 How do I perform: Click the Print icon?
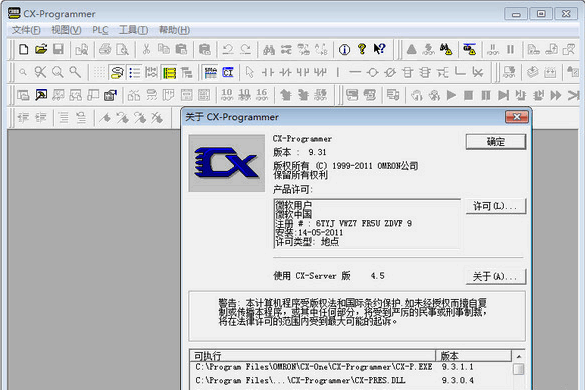pyautogui.click(x=105, y=49)
